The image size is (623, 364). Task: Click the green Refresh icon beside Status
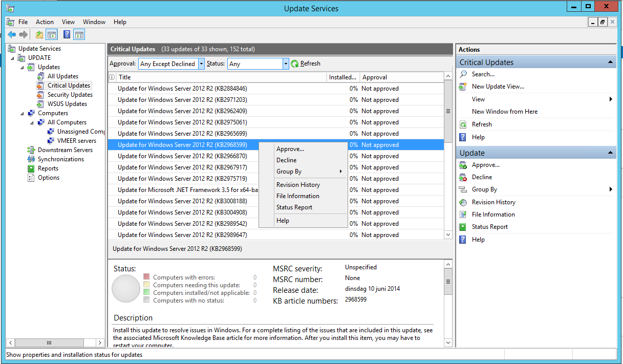tap(295, 64)
